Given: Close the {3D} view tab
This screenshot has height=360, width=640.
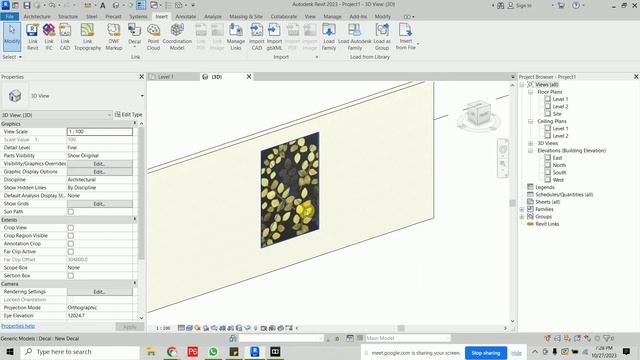Looking at the screenshot, I should click(249, 77).
